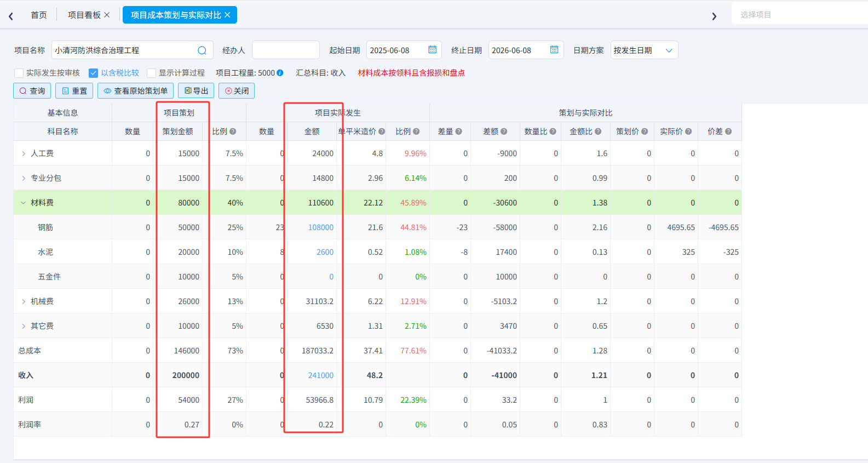The image size is (868, 463).
Task: Select 项目成本策划与实际对比 tab
Action: click(x=176, y=15)
